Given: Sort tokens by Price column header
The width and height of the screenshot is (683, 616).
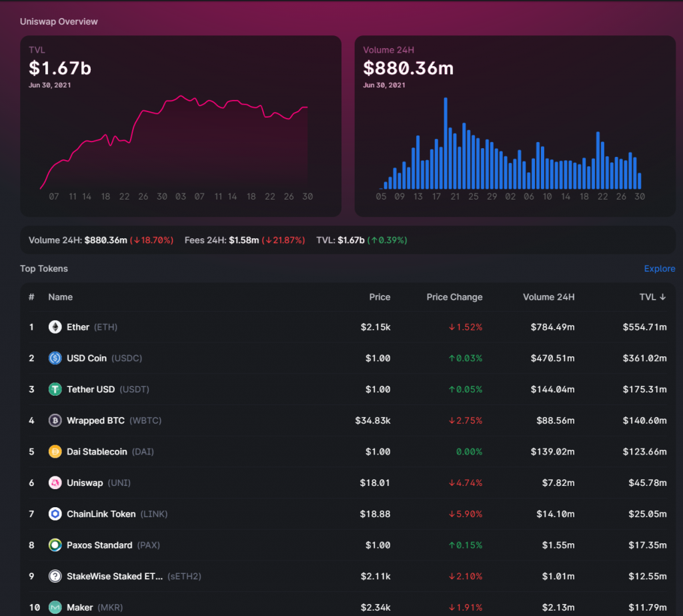Looking at the screenshot, I should [380, 297].
